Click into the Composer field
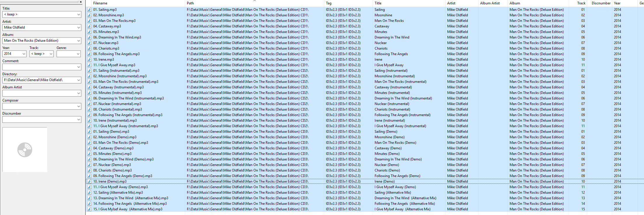The image size is (644, 215). pos(42,106)
